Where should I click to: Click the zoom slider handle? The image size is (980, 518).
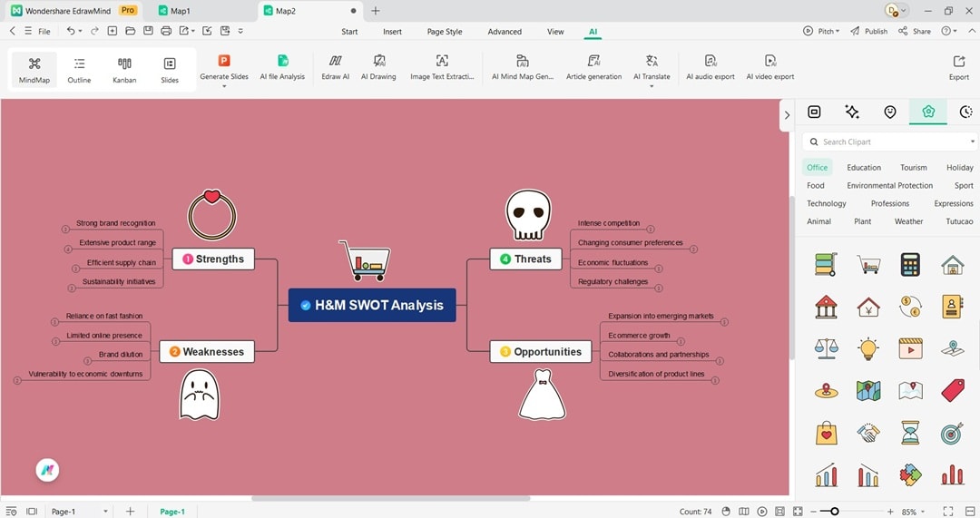point(834,511)
